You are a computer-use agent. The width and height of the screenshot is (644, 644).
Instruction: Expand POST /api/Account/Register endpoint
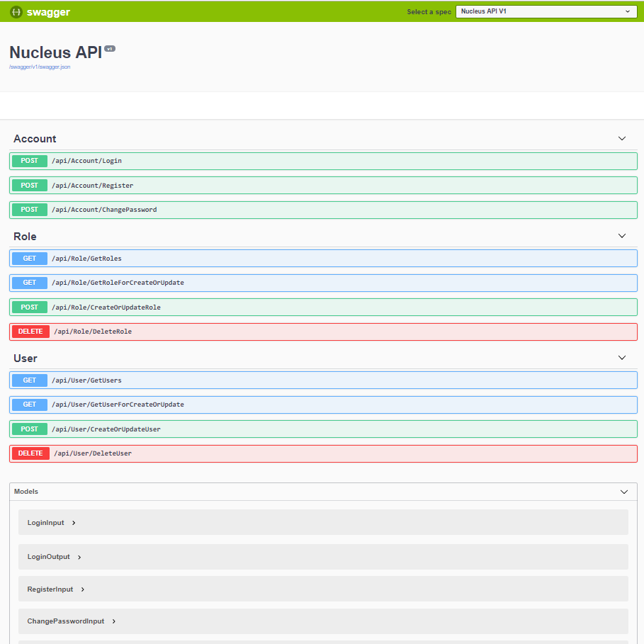[x=323, y=185]
